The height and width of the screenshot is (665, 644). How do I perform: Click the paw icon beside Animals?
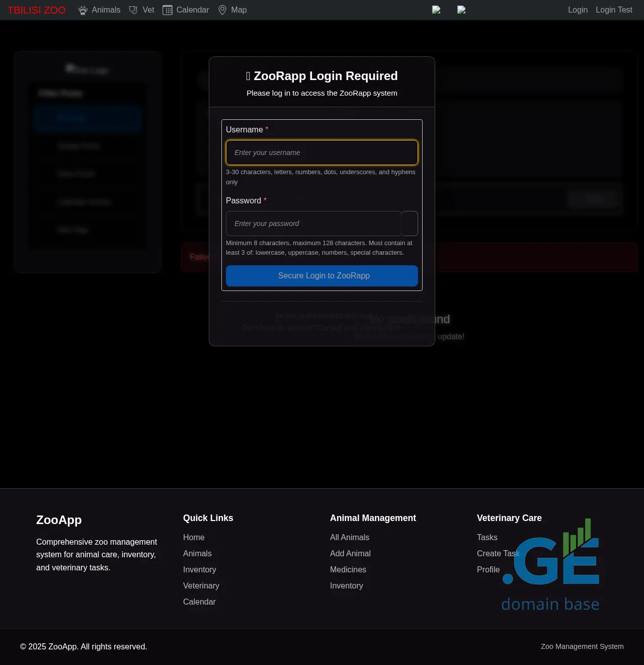coord(83,10)
